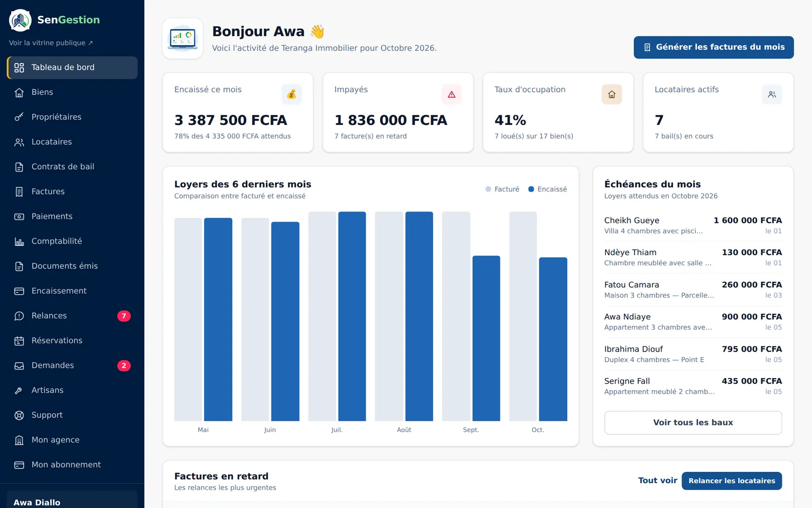812x508 pixels.
Task: Open the Documents émis menu item
Action: [72, 266]
